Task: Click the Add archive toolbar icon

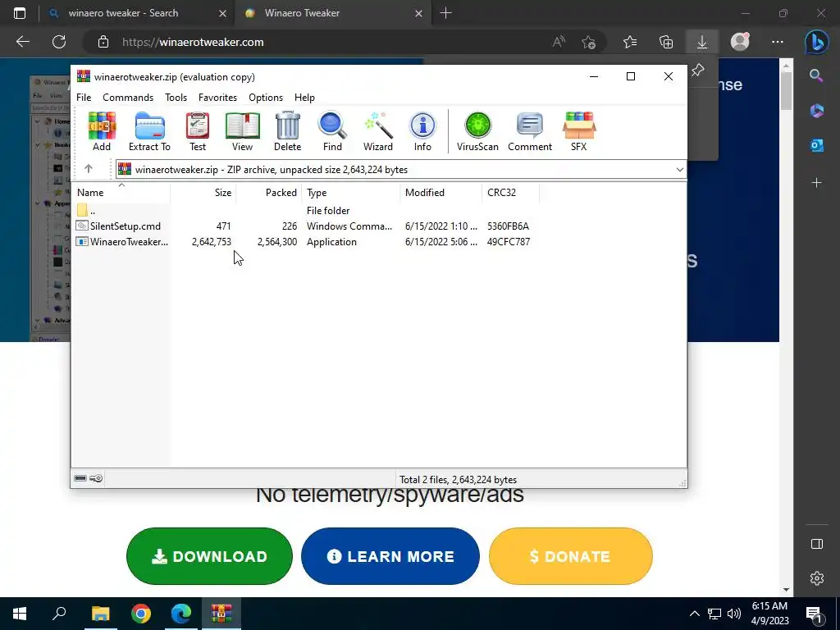Action: tap(102, 131)
